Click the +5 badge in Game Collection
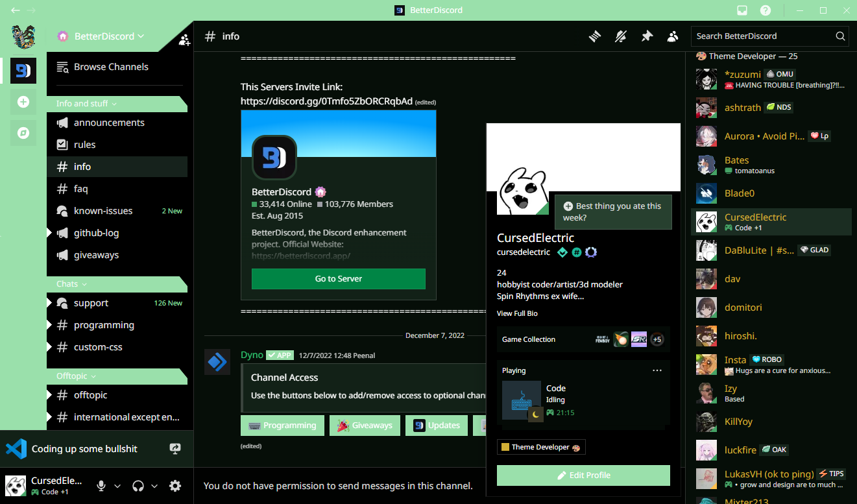The height and width of the screenshot is (504, 857). point(657,339)
